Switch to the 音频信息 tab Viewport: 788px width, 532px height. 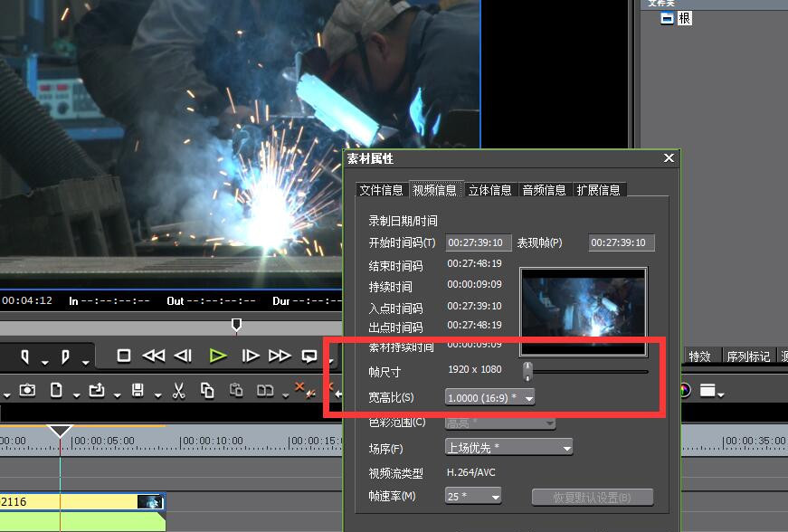(x=544, y=190)
